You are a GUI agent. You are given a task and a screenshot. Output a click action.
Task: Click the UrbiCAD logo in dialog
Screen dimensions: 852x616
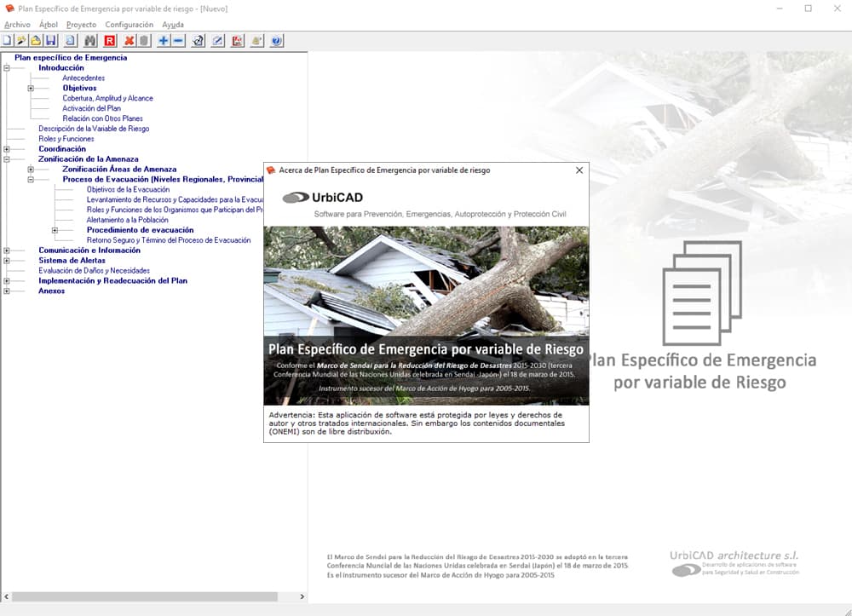pyautogui.click(x=323, y=198)
